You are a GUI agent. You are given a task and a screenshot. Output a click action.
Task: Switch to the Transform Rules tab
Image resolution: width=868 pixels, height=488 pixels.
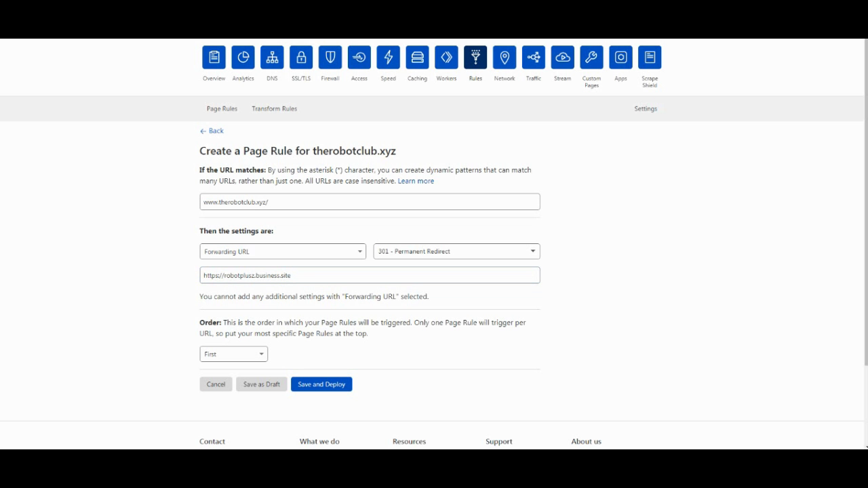(274, 108)
